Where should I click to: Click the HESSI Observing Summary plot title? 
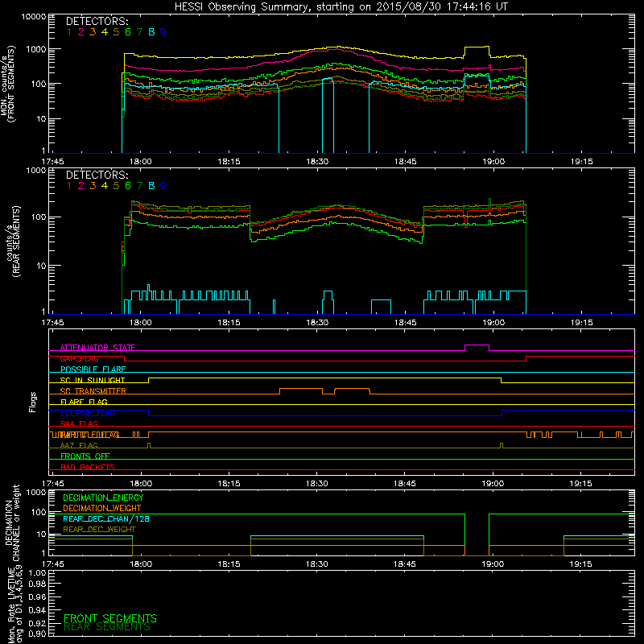click(x=341, y=7)
